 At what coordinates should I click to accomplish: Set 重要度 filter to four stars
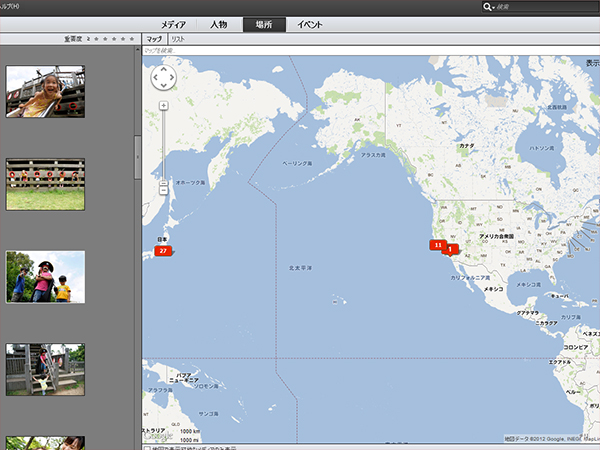click(x=123, y=39)
